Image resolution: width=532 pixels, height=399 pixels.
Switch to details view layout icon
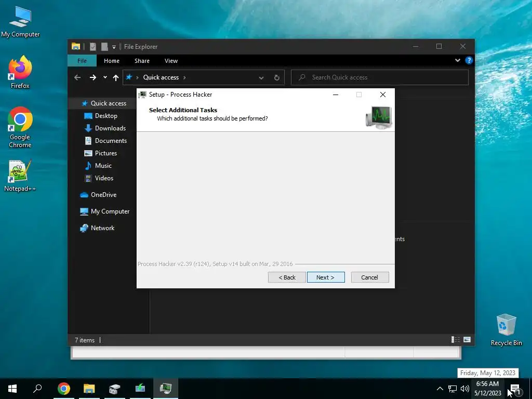[455, 340]
